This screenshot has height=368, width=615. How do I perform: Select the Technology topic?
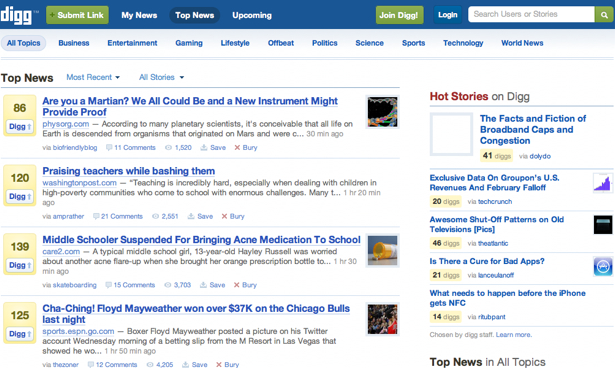(x=463, y=43)
